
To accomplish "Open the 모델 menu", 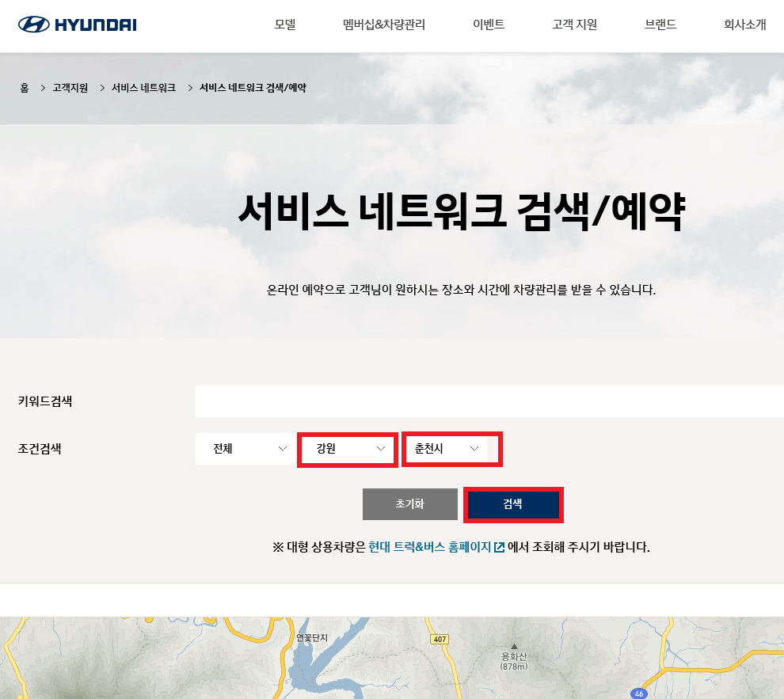I will (285, 25).
